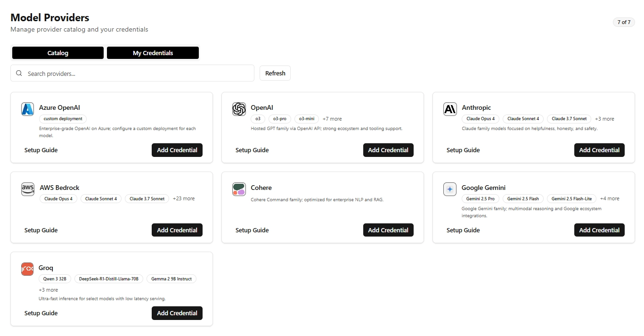Add a credential for Google Gemini
This screenshot has width=644, height=336.
point(599,230)
